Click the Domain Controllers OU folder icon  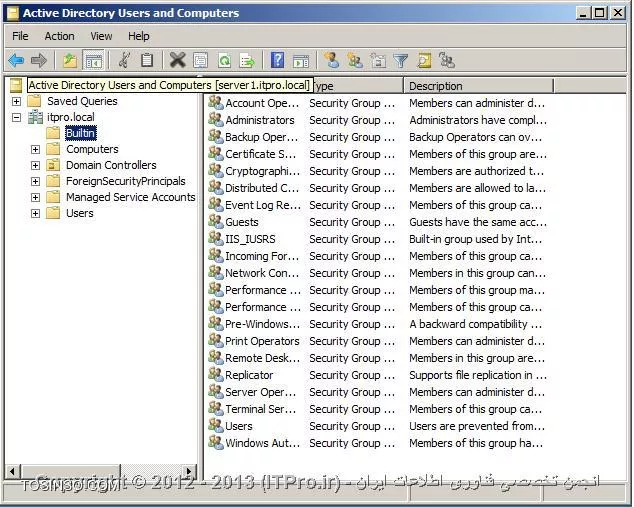(53, 165)
